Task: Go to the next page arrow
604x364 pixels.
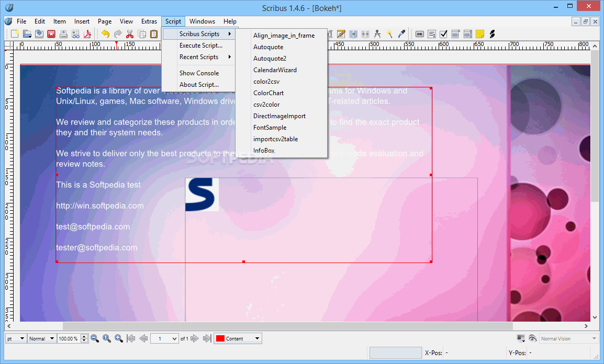Action: point(195,338)
